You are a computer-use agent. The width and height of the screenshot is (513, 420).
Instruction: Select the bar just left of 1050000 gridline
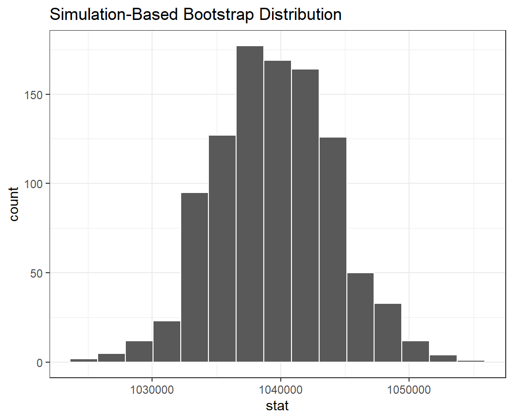tap(388, 336)
